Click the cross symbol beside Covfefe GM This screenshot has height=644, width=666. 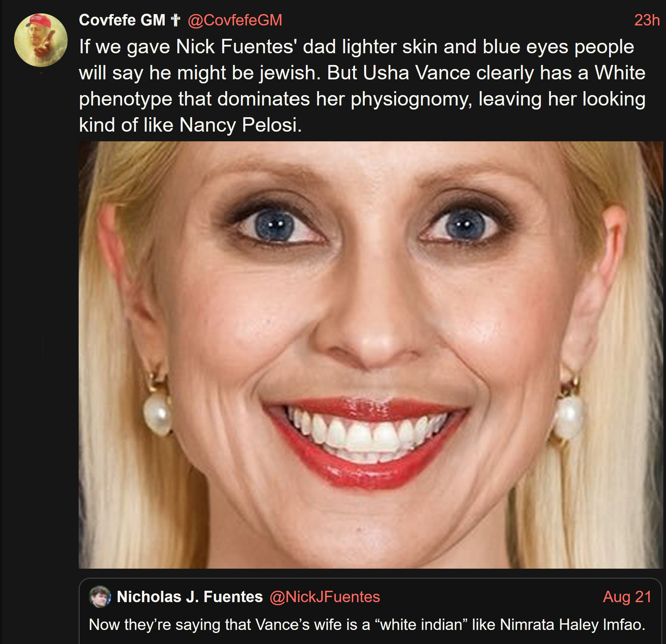175,20
